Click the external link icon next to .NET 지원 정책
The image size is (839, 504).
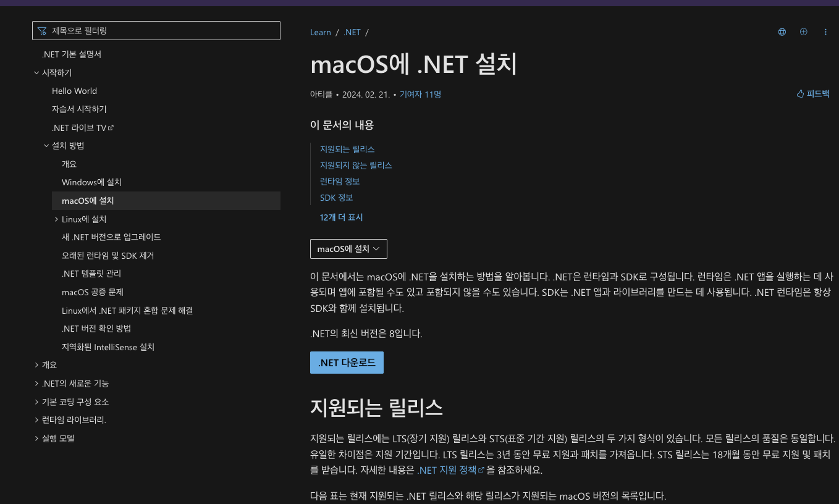pos(481,469)
